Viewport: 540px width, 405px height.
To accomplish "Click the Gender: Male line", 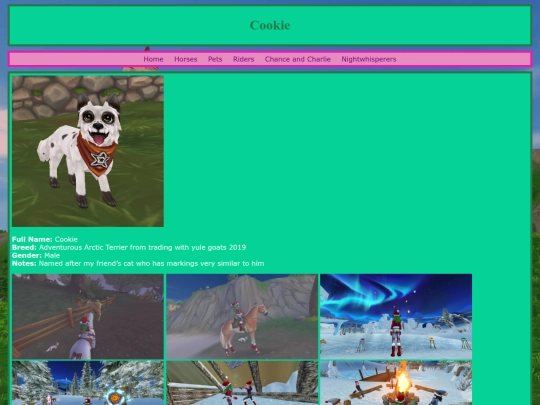I will point(36,256).
